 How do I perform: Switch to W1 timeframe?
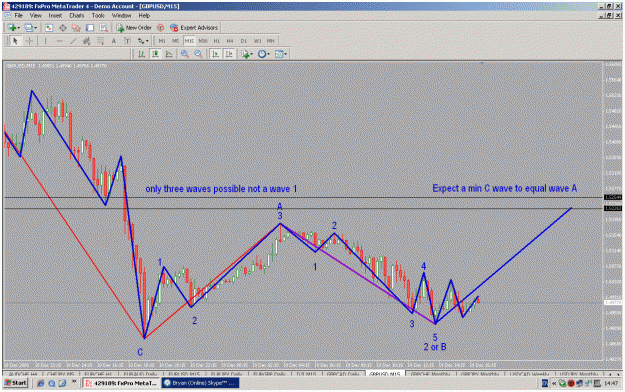pos(257,41)
